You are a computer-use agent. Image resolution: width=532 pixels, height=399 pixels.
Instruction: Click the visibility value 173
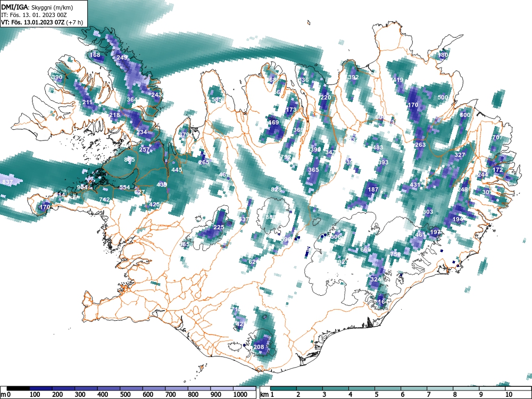point(291,110)
